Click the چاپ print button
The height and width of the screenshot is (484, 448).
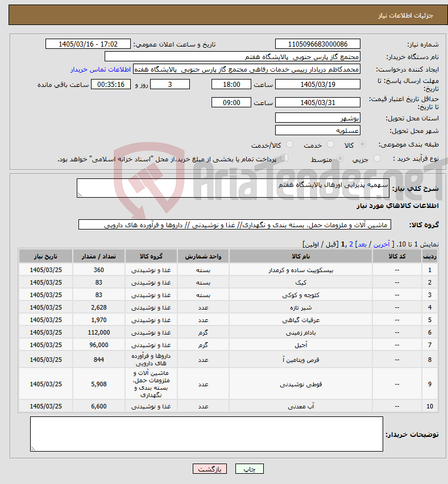tap(250, 469)
